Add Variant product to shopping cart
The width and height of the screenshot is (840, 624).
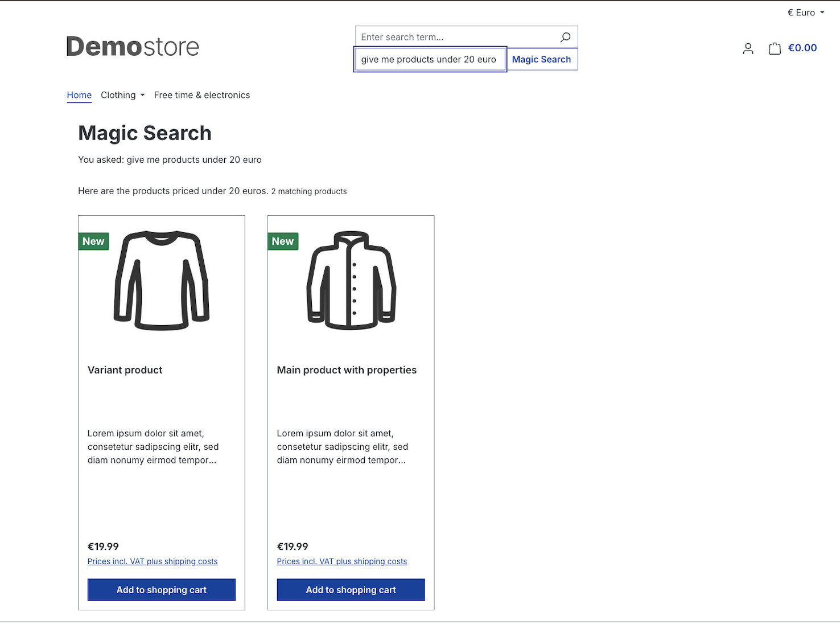coord(162,590)
